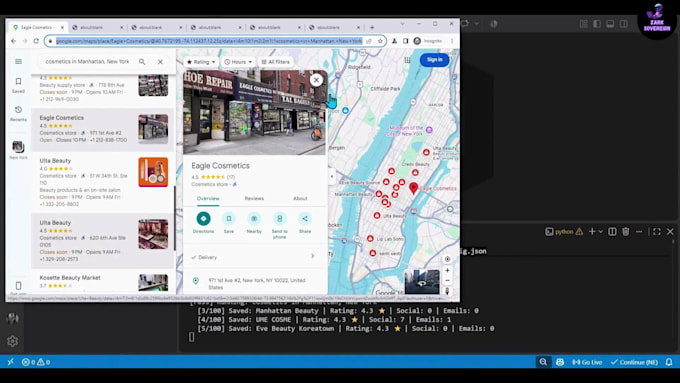
Task: Open status bar notifications bell
Action: pos(669,362)
